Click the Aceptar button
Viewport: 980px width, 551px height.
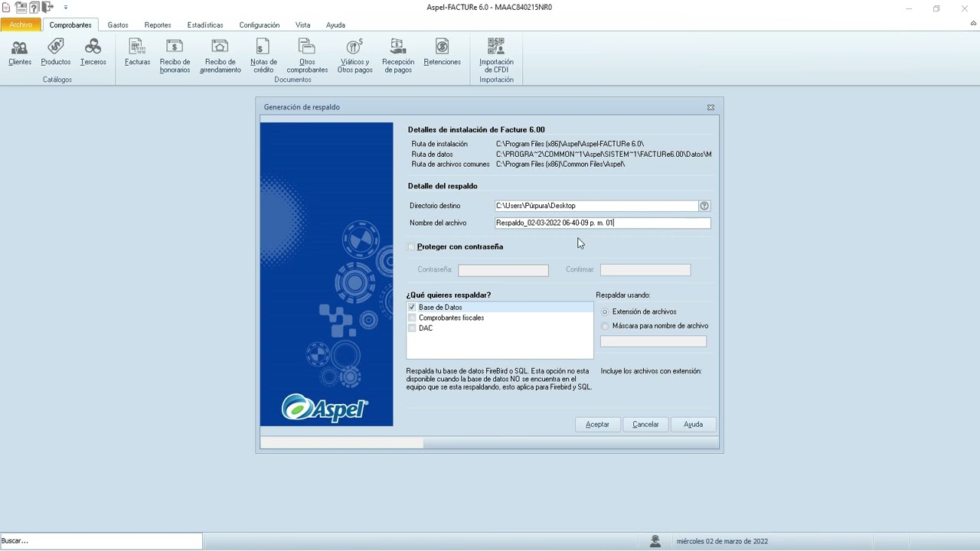(597, 425)
